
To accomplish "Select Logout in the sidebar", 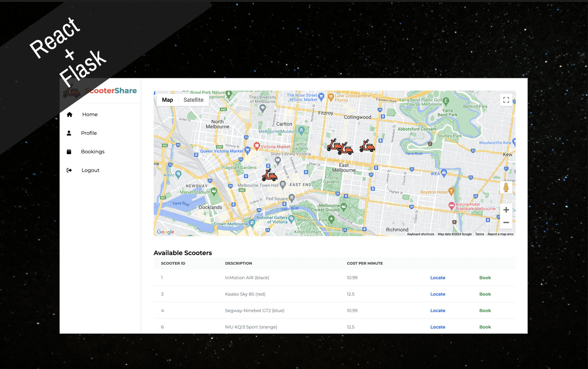I will point(90,170).
